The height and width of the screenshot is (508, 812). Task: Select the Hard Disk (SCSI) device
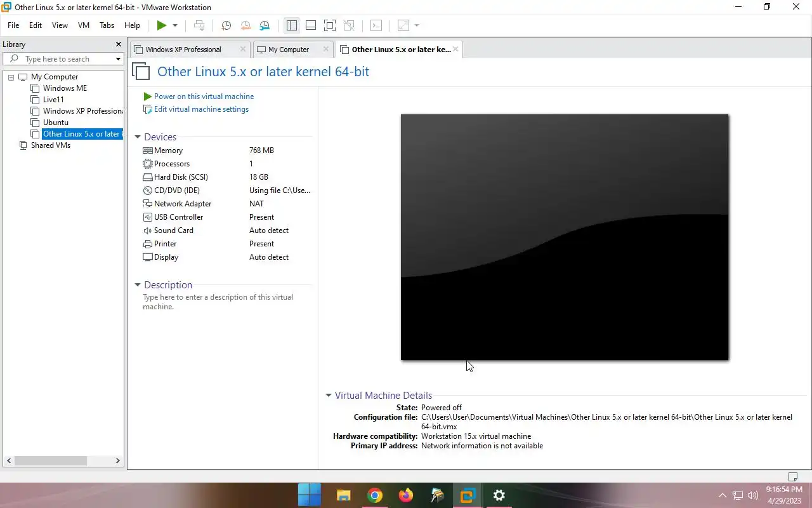227,177
